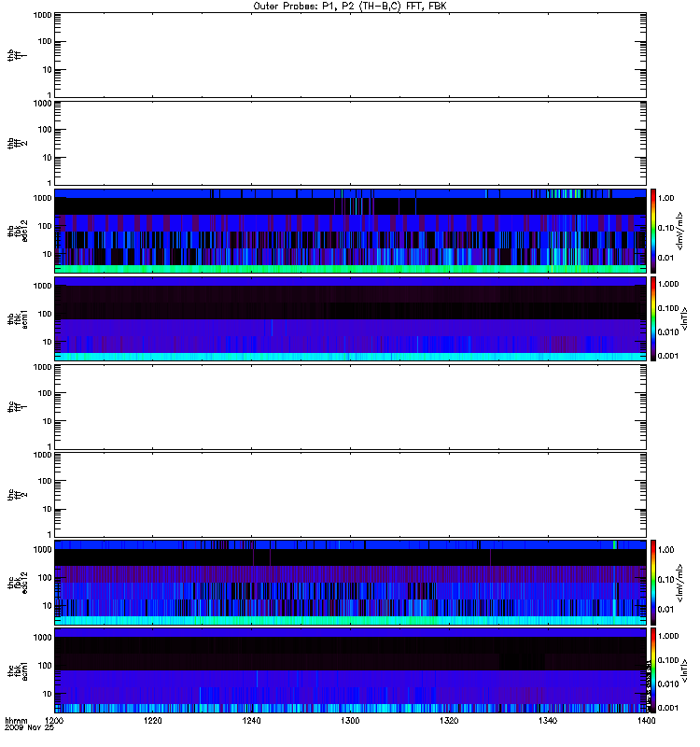Click the thb scm1 nT color bar

click(652, 318)
